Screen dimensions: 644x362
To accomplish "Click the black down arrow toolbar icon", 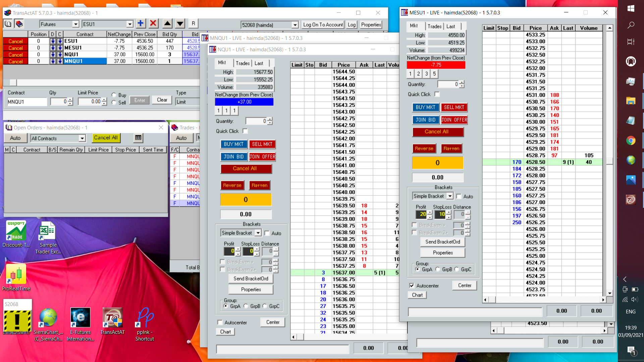I will pos(180,23).
